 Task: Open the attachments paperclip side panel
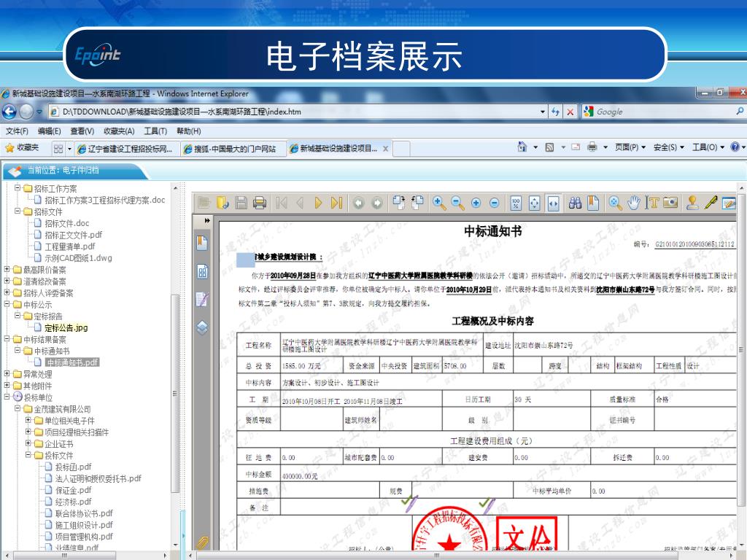tap(203, 542)
